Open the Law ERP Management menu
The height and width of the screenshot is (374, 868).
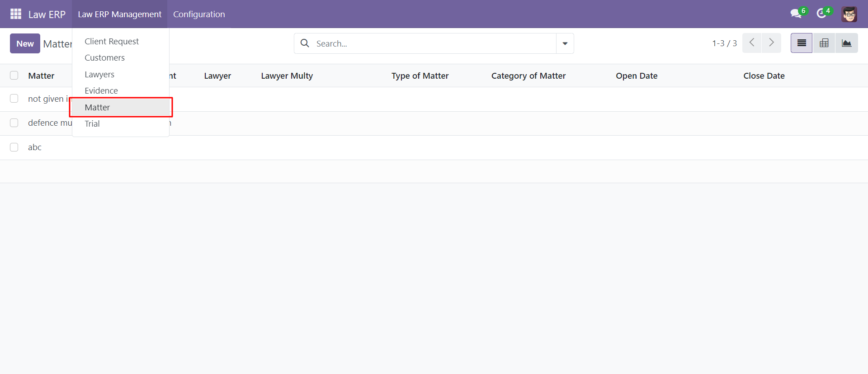(x=119, y=14)
